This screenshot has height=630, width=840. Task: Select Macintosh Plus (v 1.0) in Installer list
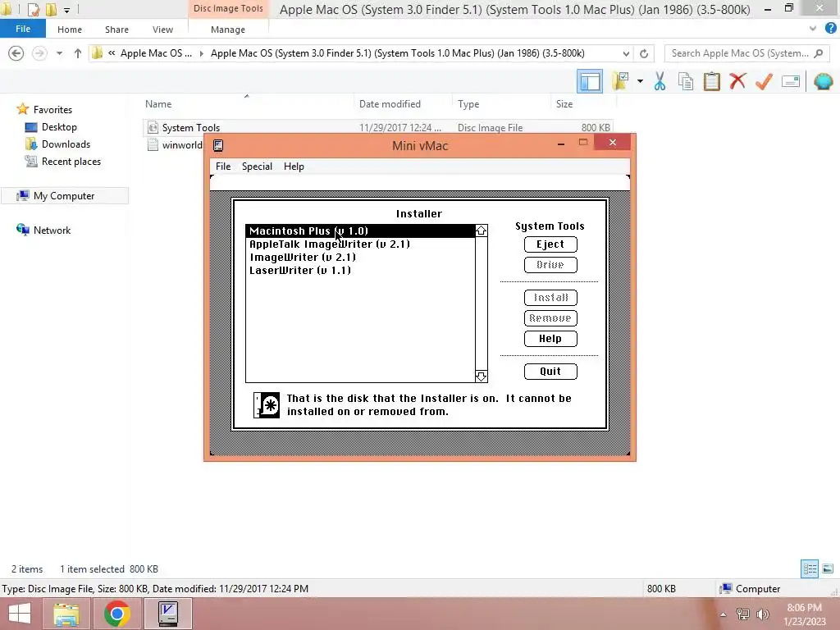click(x=360, y=231)
